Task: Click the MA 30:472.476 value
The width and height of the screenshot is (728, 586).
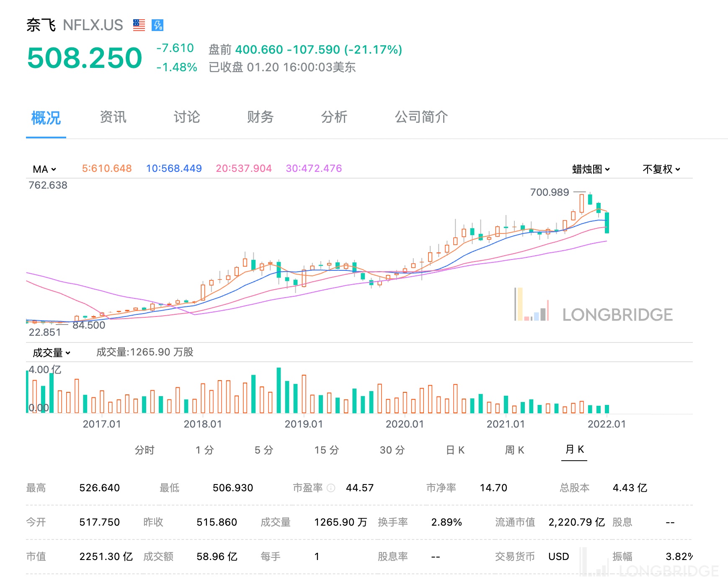Action: [314, 169]
